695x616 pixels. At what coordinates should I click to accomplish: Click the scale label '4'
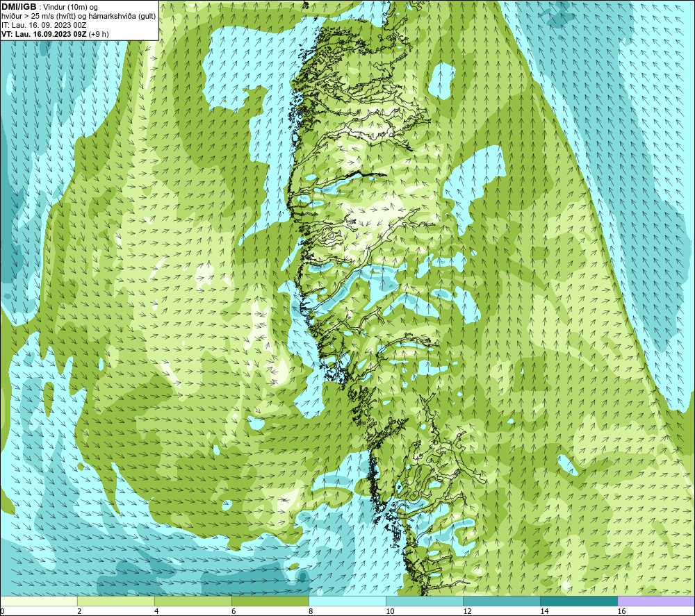click(156, 612)
